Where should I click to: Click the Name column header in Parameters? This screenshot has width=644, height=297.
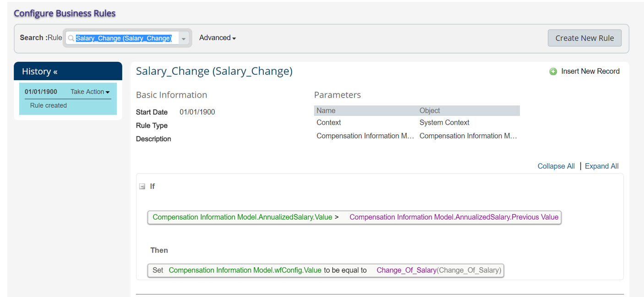coord(326,111)
